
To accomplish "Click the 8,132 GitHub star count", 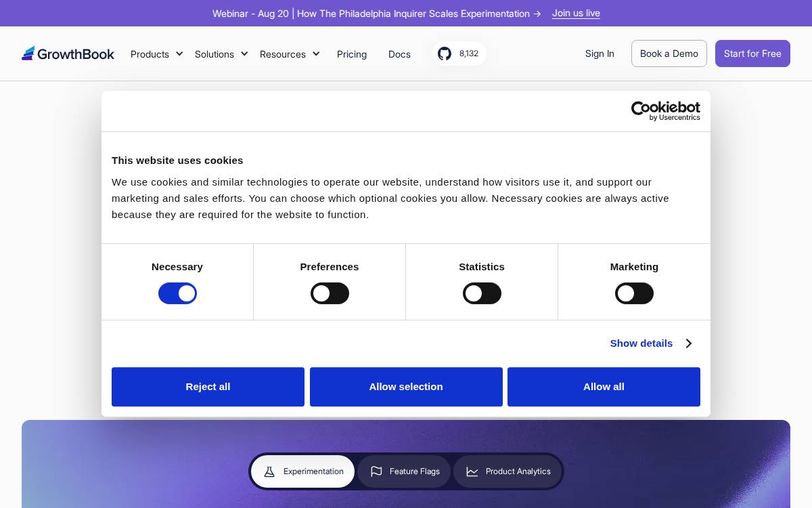I will point(469,54).
